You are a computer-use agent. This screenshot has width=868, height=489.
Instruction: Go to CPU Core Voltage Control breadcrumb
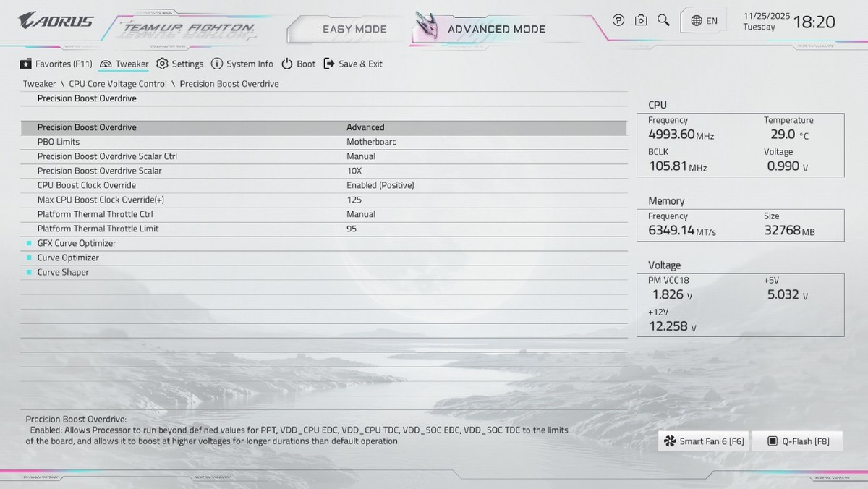click(x=118, y=84)
